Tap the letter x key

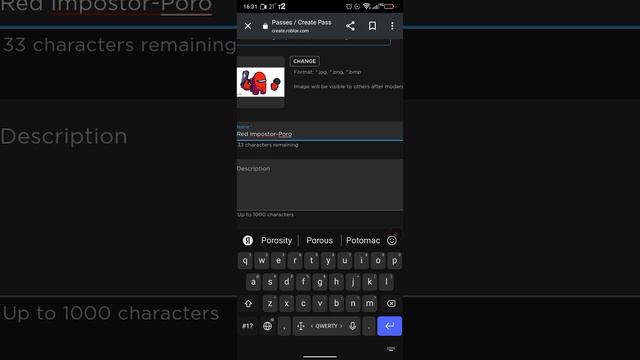pos(287,304)
